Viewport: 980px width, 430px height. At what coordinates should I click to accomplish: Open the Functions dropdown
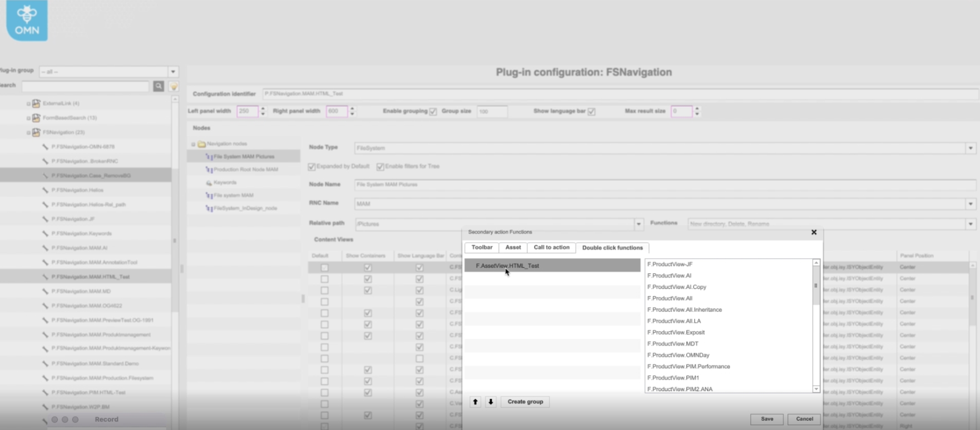coord(971,224)
